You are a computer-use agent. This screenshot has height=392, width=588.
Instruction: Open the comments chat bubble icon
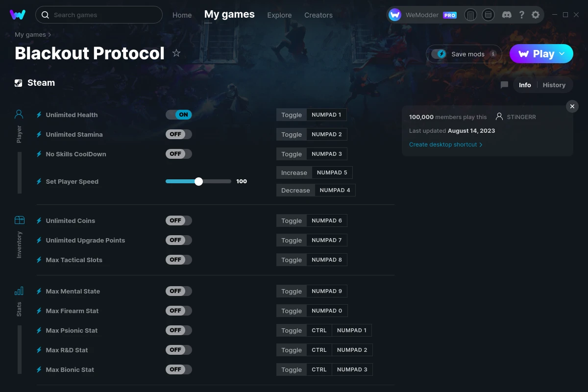pos(504,85)
